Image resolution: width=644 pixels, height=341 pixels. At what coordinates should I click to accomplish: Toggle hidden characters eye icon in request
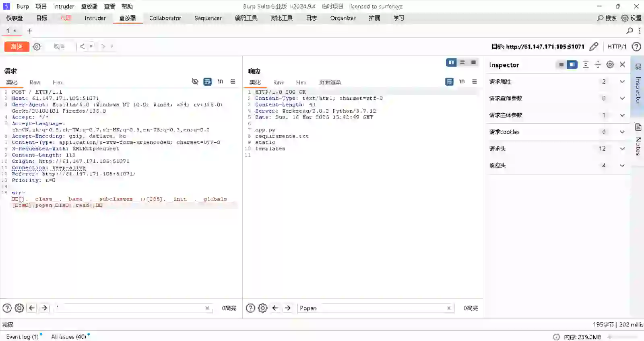point(195,82)
